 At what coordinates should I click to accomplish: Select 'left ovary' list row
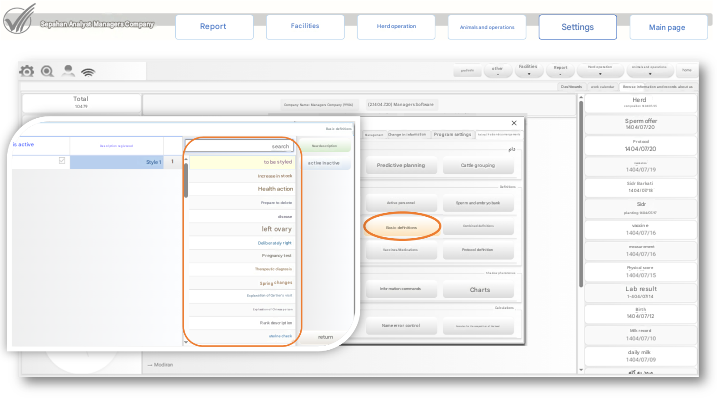point(241,229)
